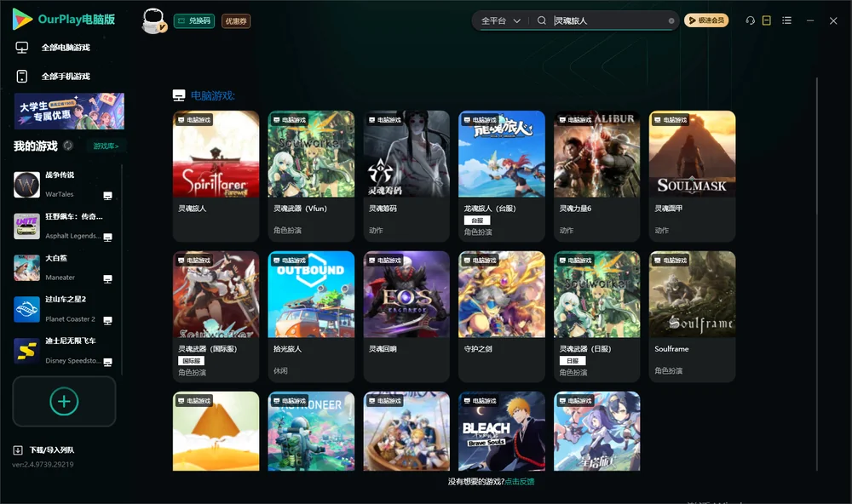This screenshot has width=852, height=504.
Task: Click the 台服 tag on 龙魂旅人
Action: click(x=477, y=220)
